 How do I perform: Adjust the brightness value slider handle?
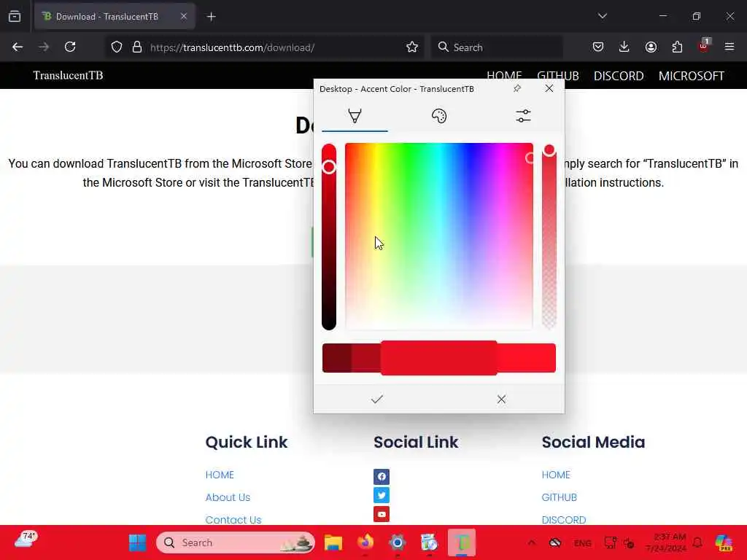click(x=329, y=167)
